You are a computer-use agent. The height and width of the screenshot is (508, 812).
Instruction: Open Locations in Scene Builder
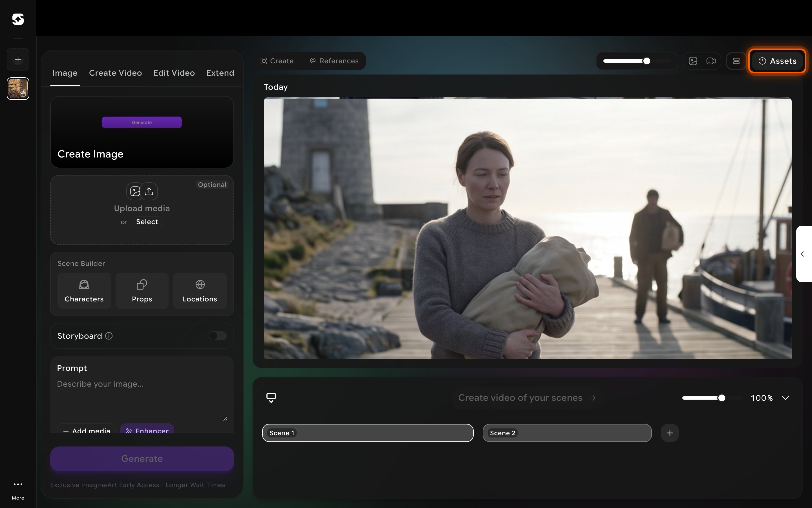pyautogui.click(x=200, y=291)
